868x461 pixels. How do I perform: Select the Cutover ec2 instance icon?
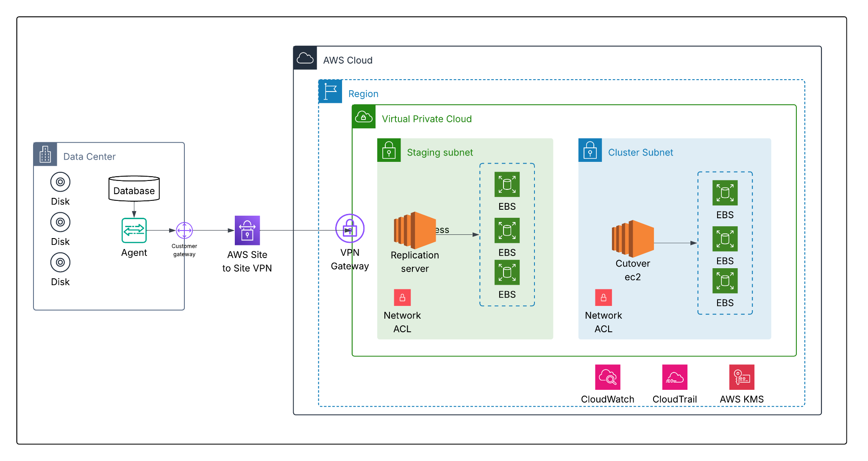[x=632, y=239]
